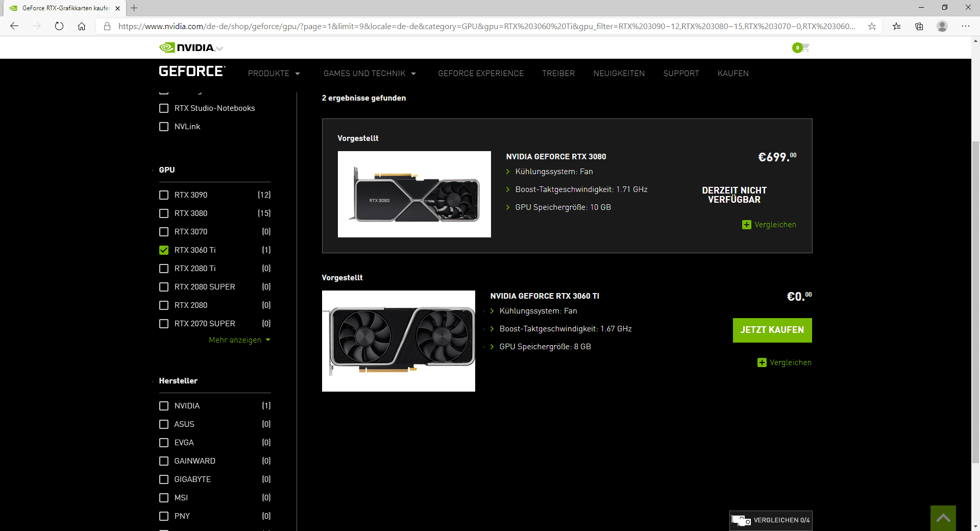Click 'GPU Speichergröße: 8 GB' spec
Screen dimensions: 980x531
coord(545,347)
